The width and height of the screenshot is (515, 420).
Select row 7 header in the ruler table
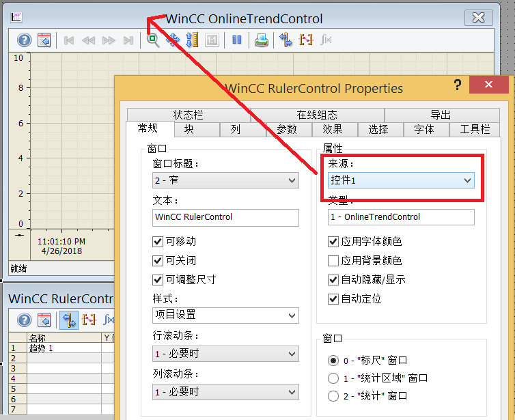tap(18, 409)
